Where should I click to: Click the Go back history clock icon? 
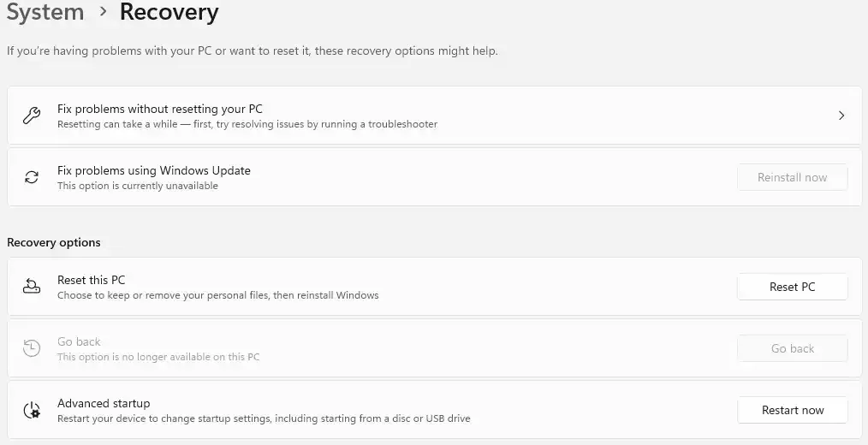[32, 348]
